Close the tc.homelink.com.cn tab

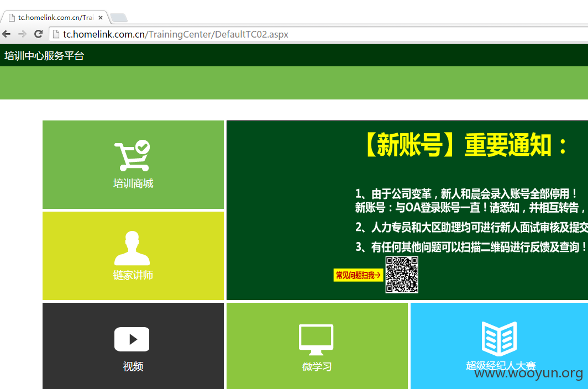(101, 18)
